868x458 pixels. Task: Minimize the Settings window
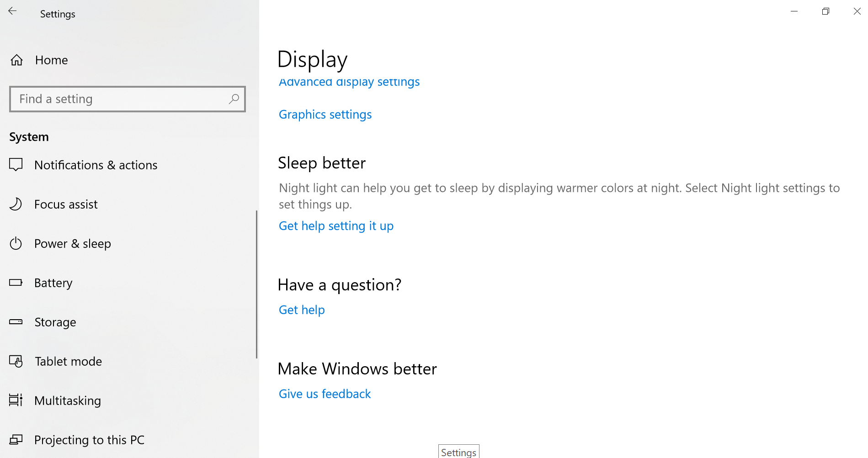794,11
